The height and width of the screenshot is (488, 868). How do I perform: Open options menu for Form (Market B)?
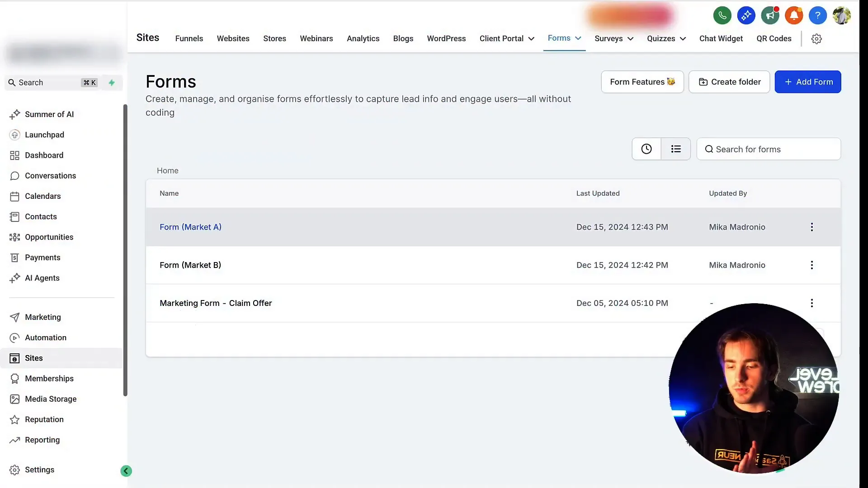(811, 265)
